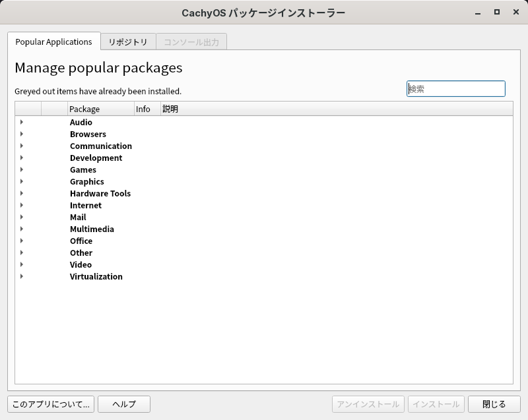Screen dimensions: 528x420
Task: Select the Hardware Tools row label
Action: pyautogui.click(x=100, y=194)
